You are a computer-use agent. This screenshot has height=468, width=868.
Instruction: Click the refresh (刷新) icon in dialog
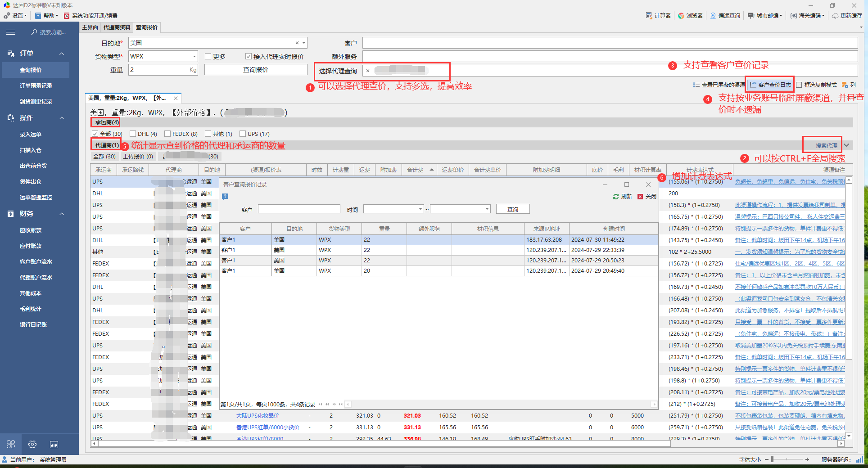[615, 197]
